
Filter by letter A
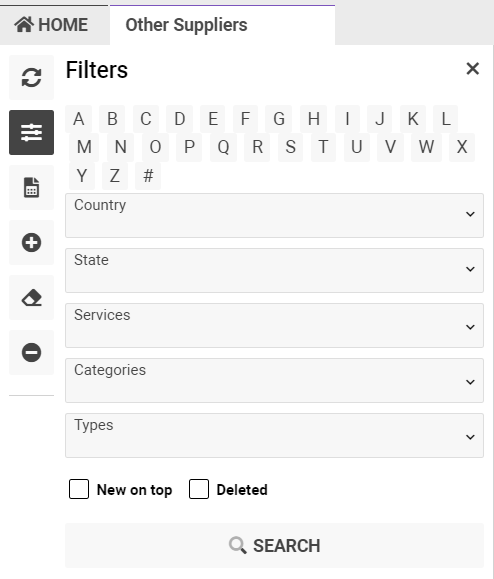pos(79,119)
